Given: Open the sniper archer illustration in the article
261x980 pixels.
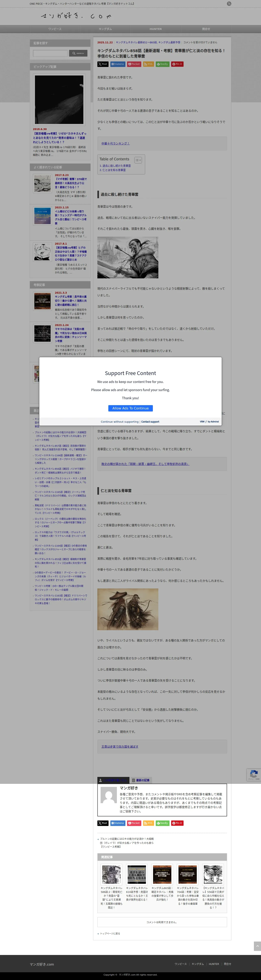Looking at the screenshot, I should (128, 258).
